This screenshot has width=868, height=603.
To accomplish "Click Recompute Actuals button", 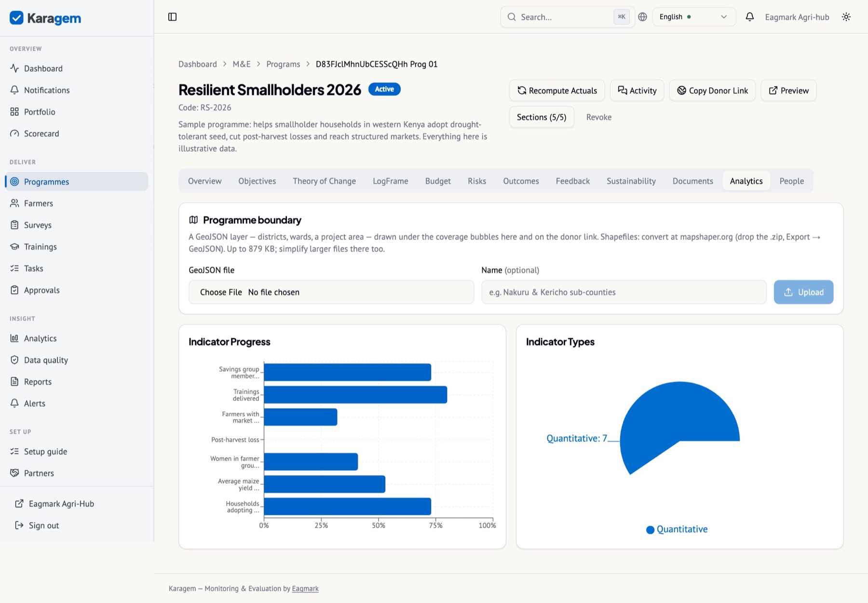I will pos(557,91).
